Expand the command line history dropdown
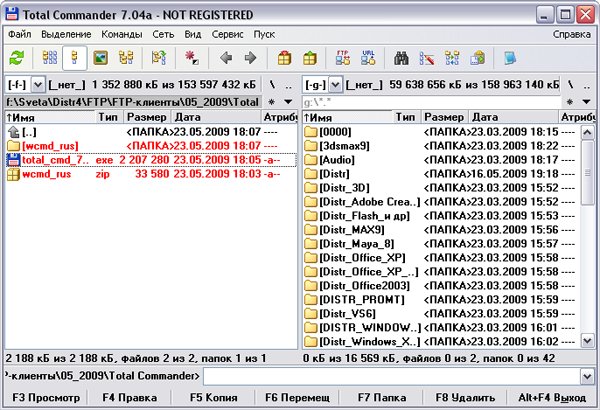 [587, 376]
